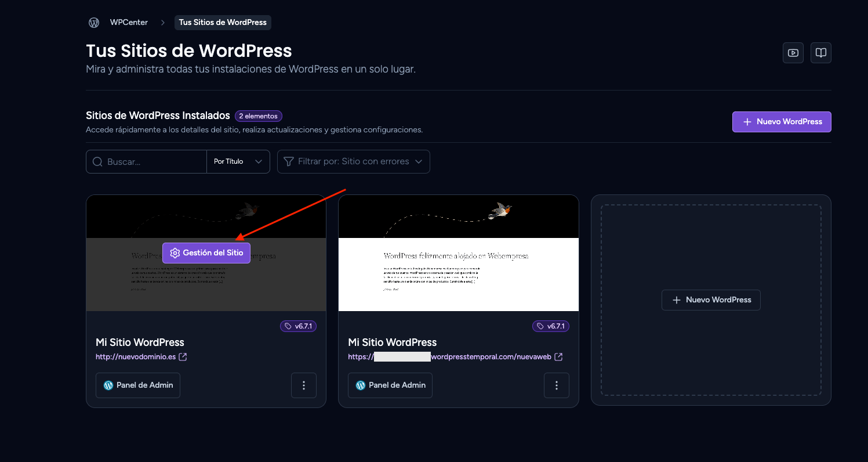
Task: Open the documentation book icon
Action: coord(821,53)
